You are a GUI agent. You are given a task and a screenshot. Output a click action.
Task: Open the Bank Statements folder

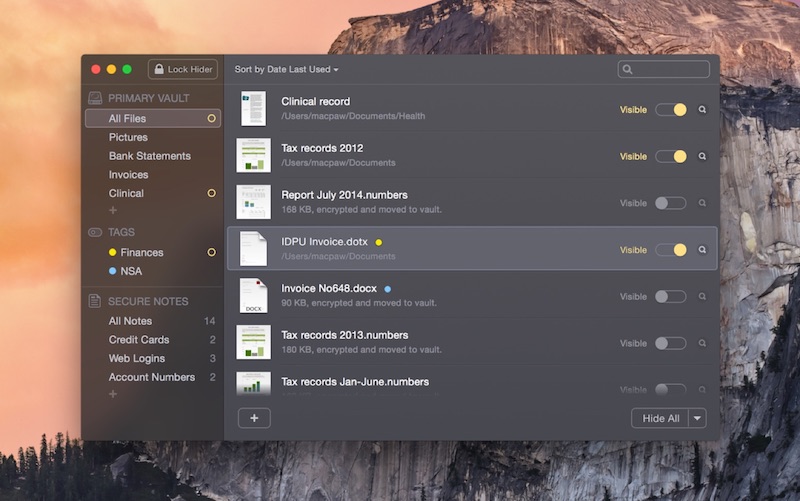click(150, 156)
